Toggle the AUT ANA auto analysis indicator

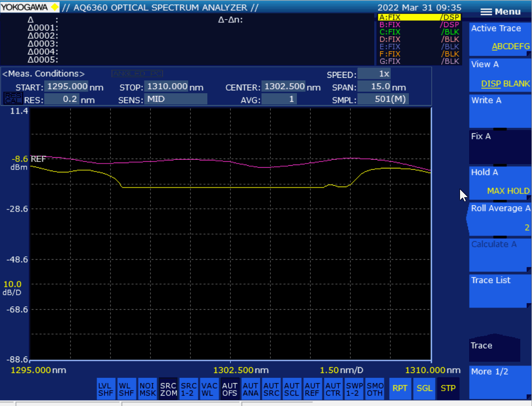[251, 389]
